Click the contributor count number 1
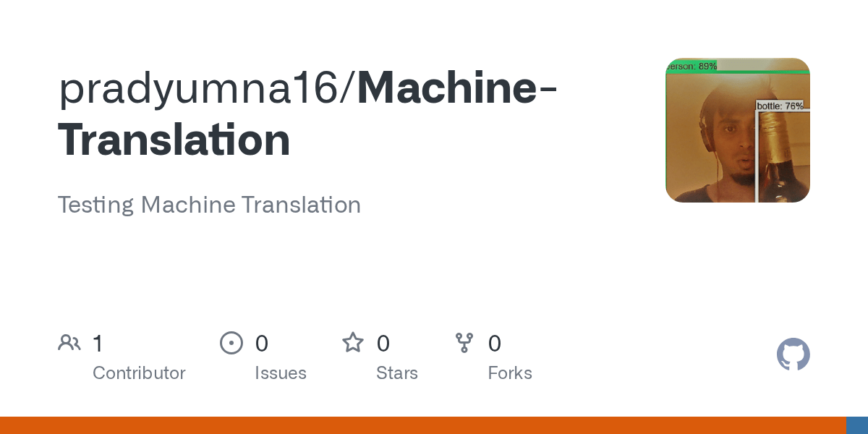 (98, 343)
